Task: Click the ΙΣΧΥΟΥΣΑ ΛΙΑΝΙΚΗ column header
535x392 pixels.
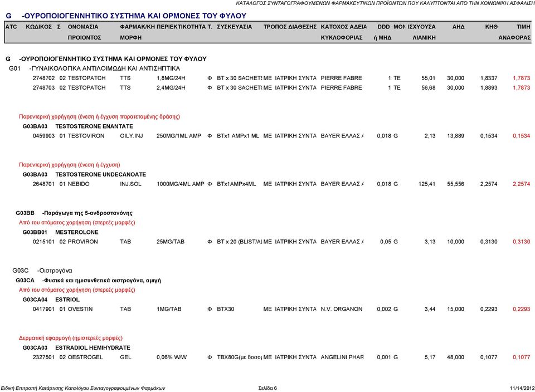Action: [x=422, y=32]
